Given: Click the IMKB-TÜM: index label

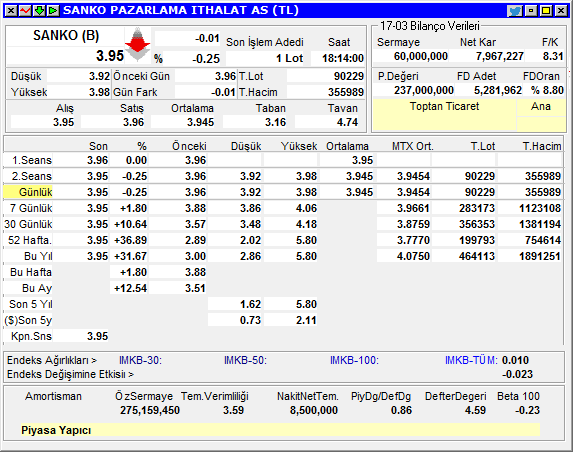Looking at the screenshot, I should tap(471, 361).
